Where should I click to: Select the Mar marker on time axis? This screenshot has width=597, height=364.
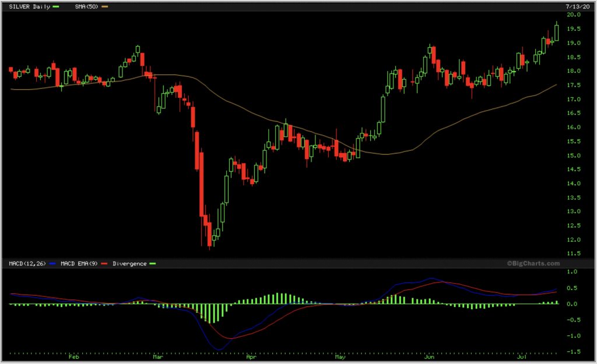(158, 358)
